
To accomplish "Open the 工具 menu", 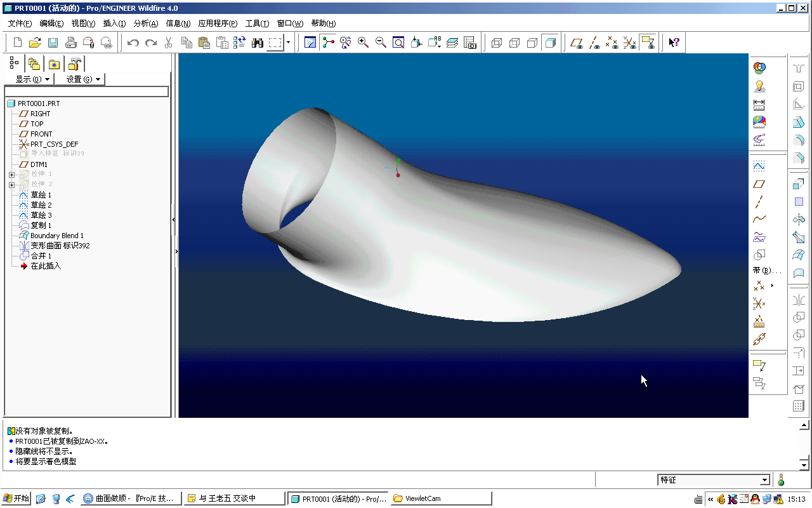I will pyautogui.click(x=257, y=23).
